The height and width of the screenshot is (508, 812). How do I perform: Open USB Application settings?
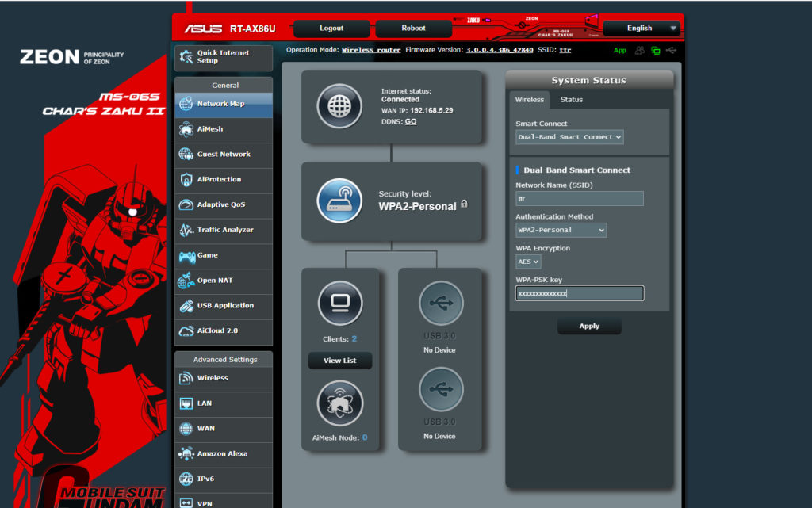pyautogui.click(x=223, y=305)
